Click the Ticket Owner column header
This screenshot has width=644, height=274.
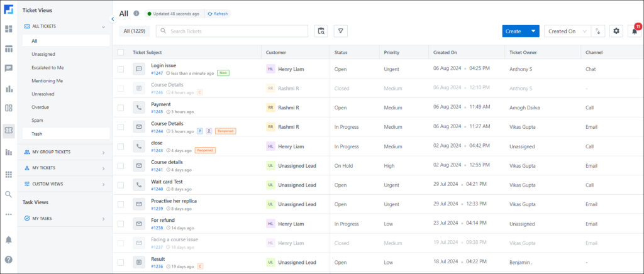click(x=523, y=53)
